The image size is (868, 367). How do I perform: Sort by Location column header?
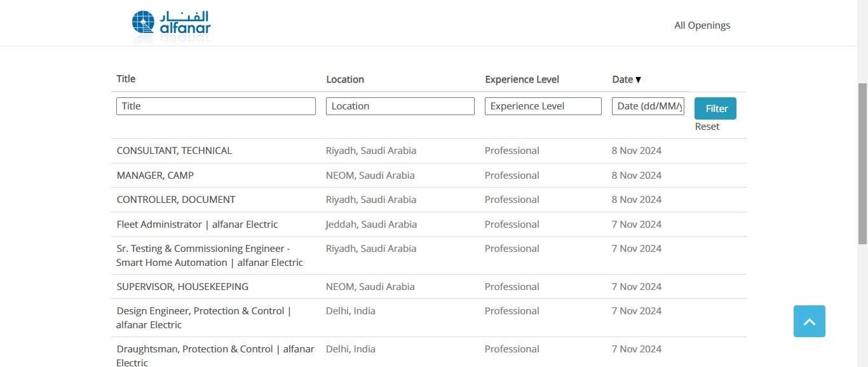(x=345, y=80)
